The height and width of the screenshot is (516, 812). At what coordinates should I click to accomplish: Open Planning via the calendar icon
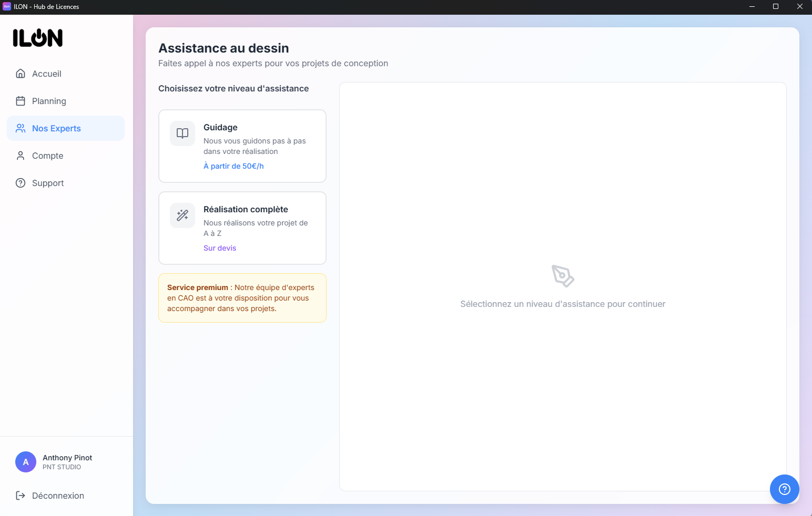(x=20, y=101)
